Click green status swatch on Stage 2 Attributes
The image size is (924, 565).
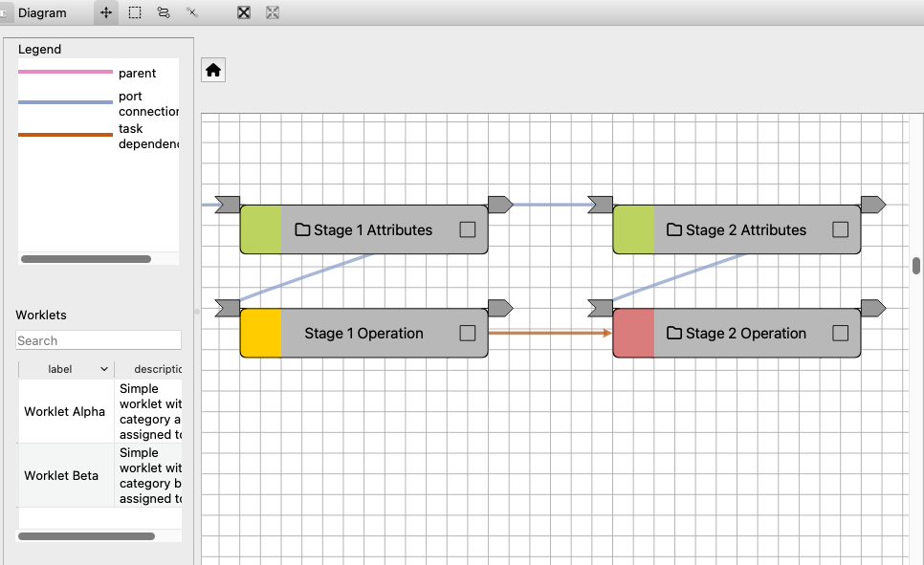pyautogui.click(x=634, y=229)
